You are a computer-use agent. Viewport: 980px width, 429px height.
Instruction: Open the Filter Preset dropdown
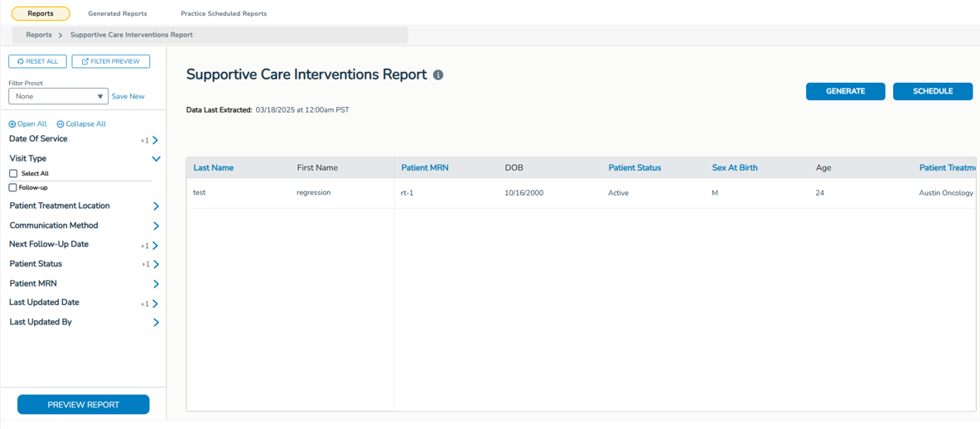58,96
